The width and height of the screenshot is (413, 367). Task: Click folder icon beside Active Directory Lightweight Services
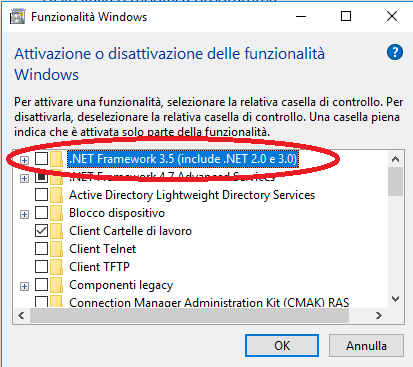(x=56, y=195)
